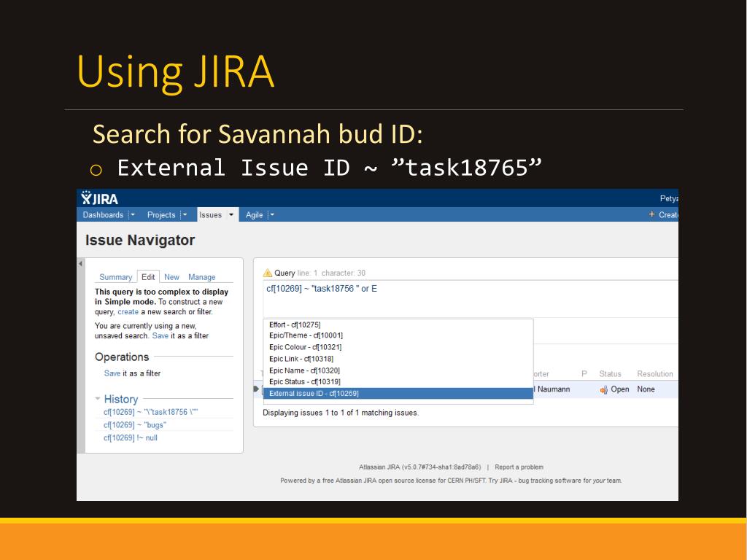This screenshot has width=747, height=560.
Task: Open the Agile dropdown arrow
Action: (272, 215)
